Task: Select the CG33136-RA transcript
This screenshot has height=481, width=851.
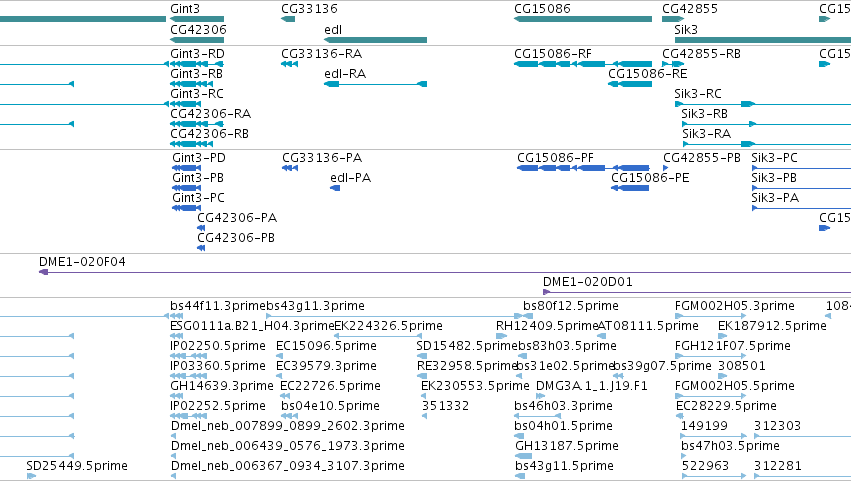Action: [289, 64]
